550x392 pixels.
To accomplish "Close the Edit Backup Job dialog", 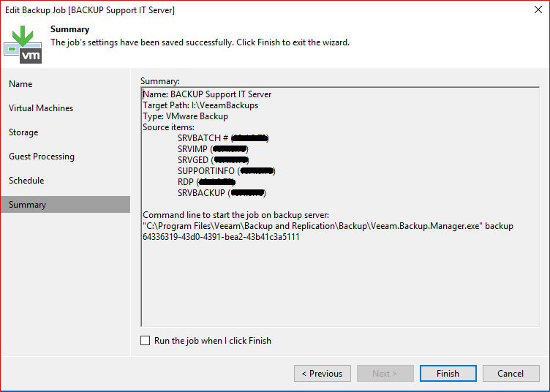I will click(x=531, y=10).
